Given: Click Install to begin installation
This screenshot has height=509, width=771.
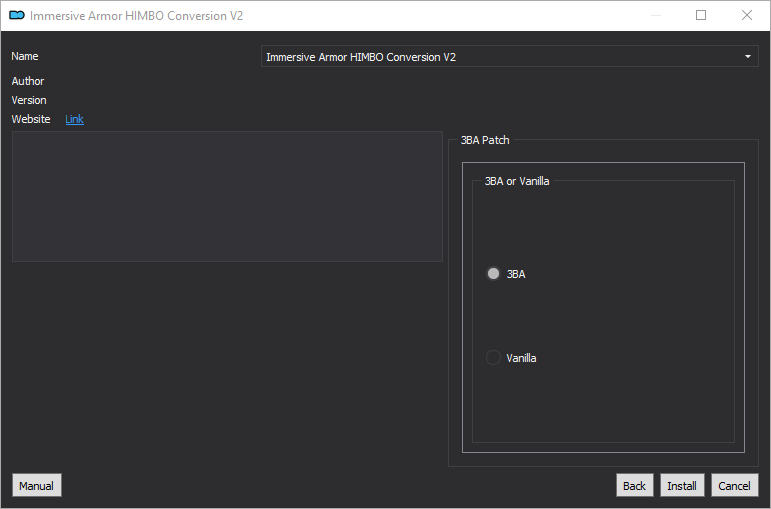Looking at the screenshot, I should (x=682, y=486).
